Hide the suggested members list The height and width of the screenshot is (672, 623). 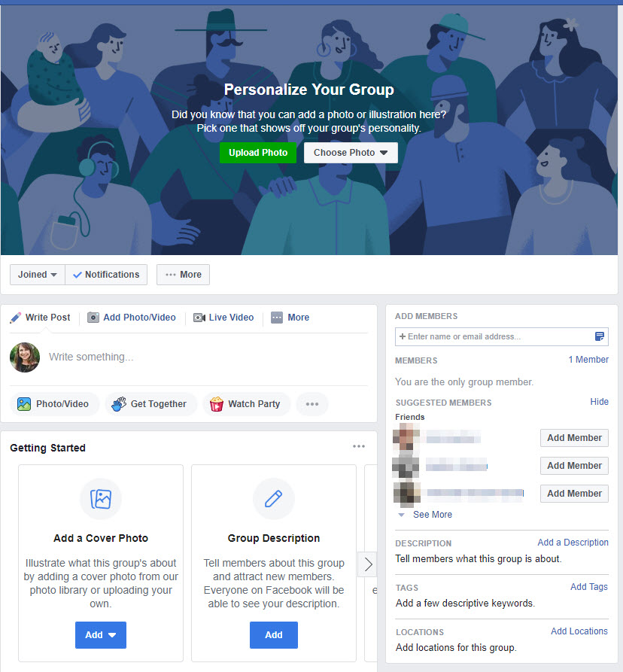pyautogui.click(x=599, y=402)
